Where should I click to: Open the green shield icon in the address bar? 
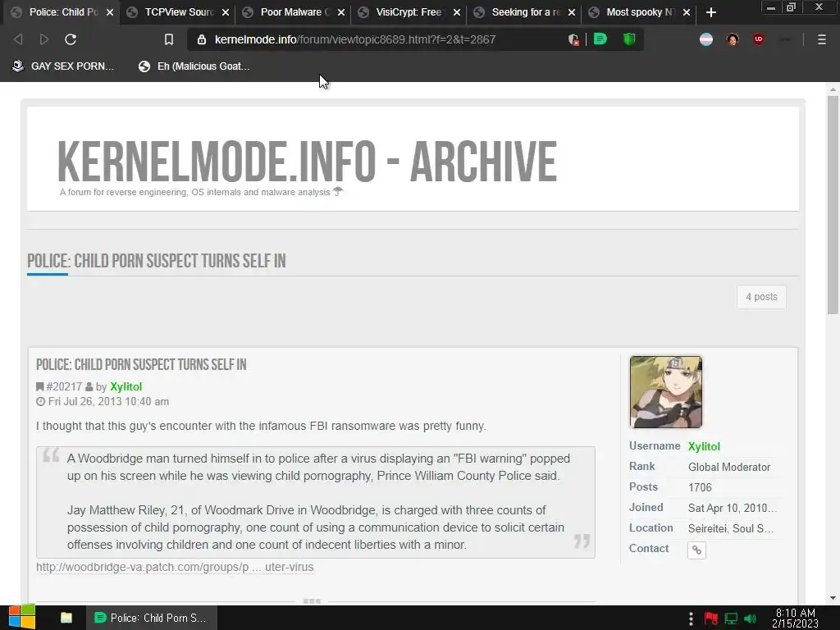(629, 39)
